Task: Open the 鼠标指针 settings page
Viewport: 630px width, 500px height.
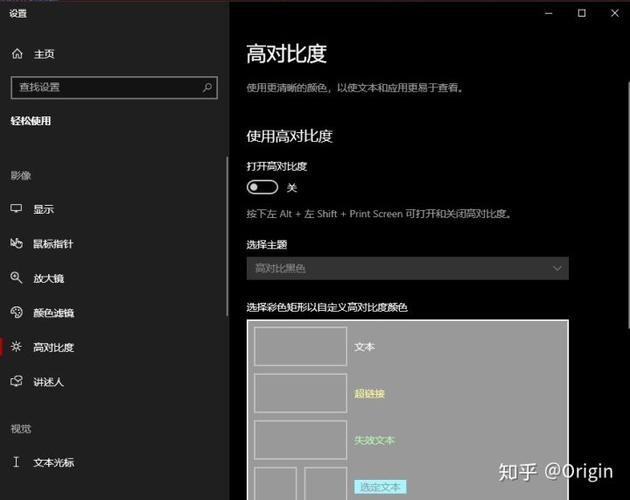Action: pyautogui.click(x=53, y=244)
